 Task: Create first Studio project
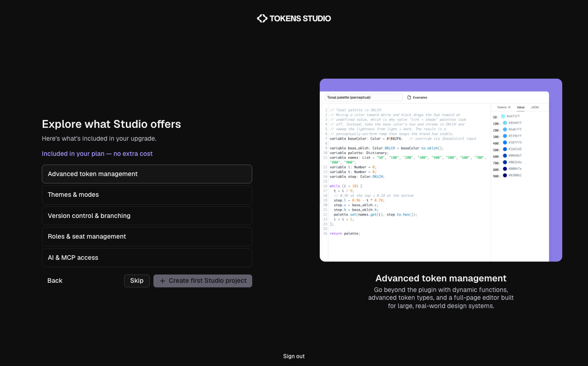coord(203,281)
